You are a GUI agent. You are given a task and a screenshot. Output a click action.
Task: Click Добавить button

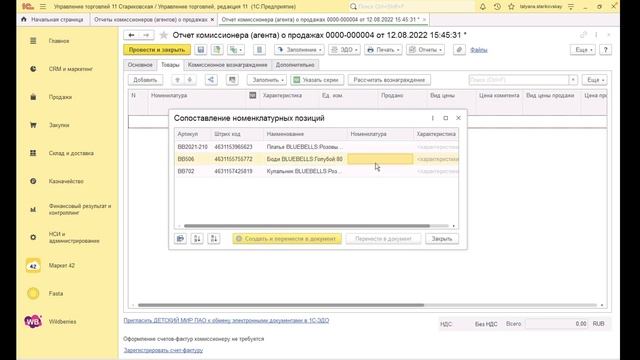point(145,80)
